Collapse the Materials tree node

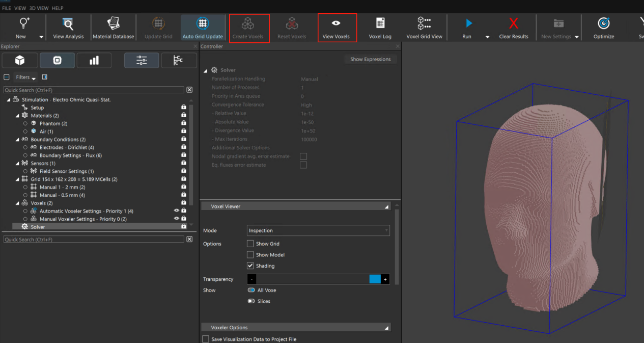coord(18,116)
